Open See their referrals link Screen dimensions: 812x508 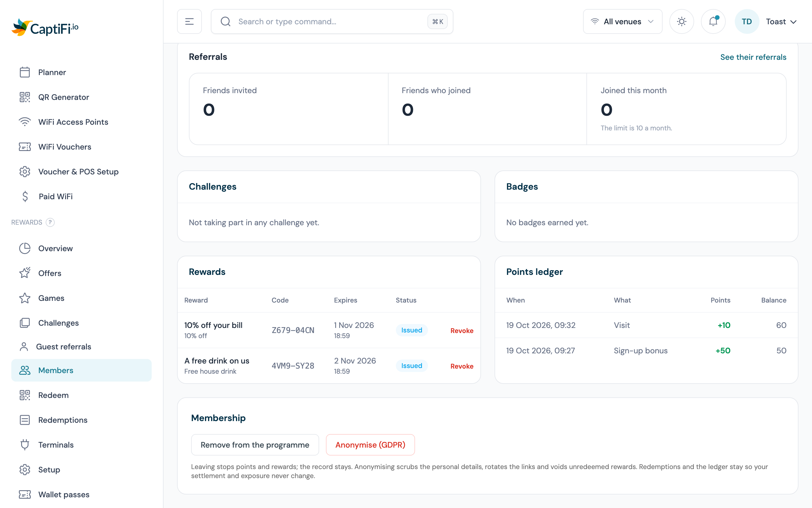click(753, 57)
